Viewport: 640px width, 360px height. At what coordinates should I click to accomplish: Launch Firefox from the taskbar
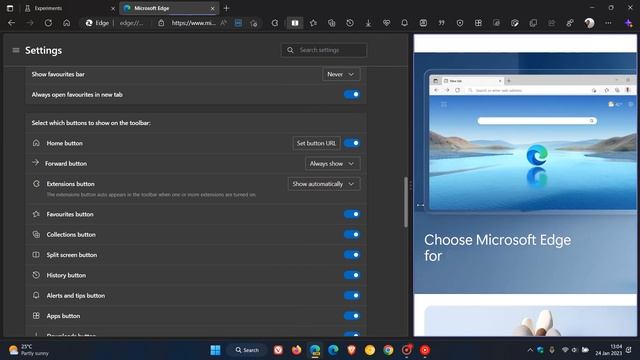(297, 350)
